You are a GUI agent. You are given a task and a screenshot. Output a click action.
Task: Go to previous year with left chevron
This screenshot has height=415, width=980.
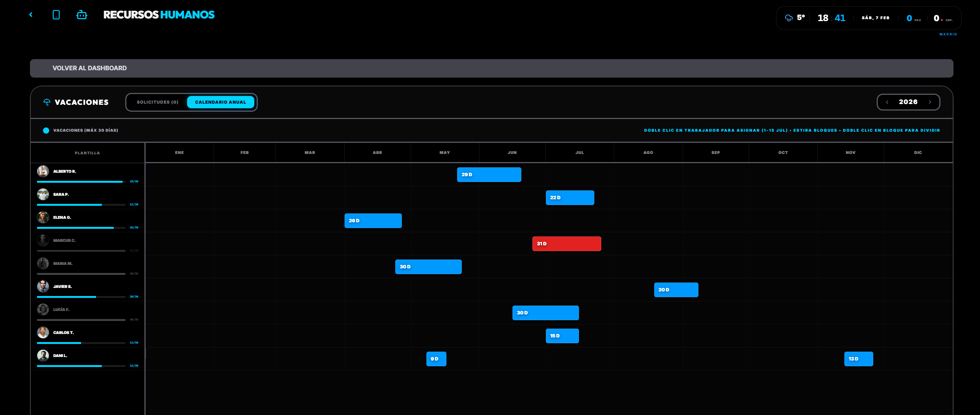click(x=887, y=102)
